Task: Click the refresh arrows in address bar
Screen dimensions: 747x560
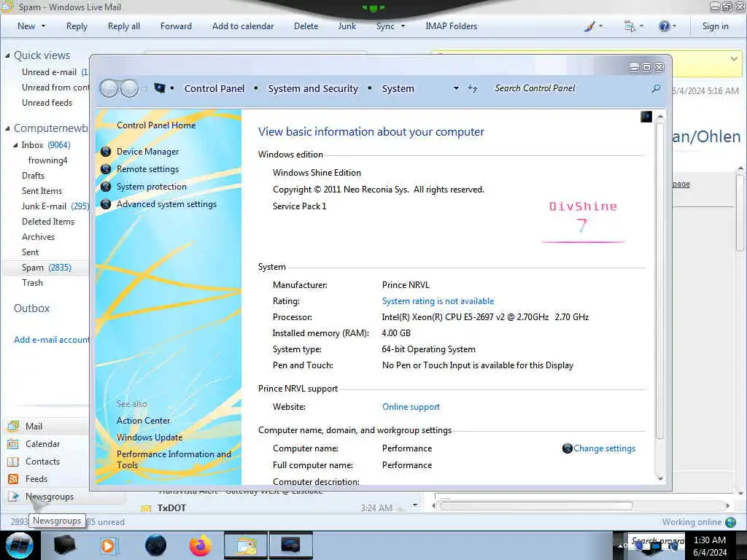Action: (473, 88)
